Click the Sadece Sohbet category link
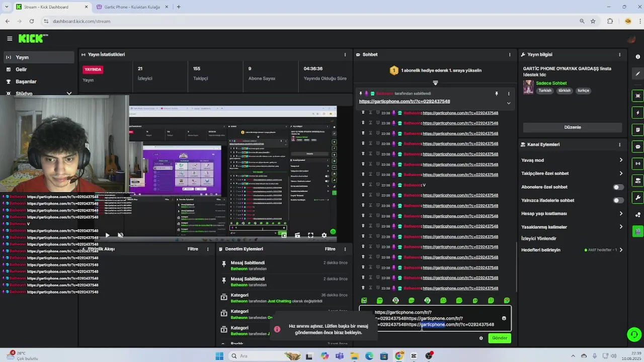Screen dimensions: 644x362 click(551, 83)
